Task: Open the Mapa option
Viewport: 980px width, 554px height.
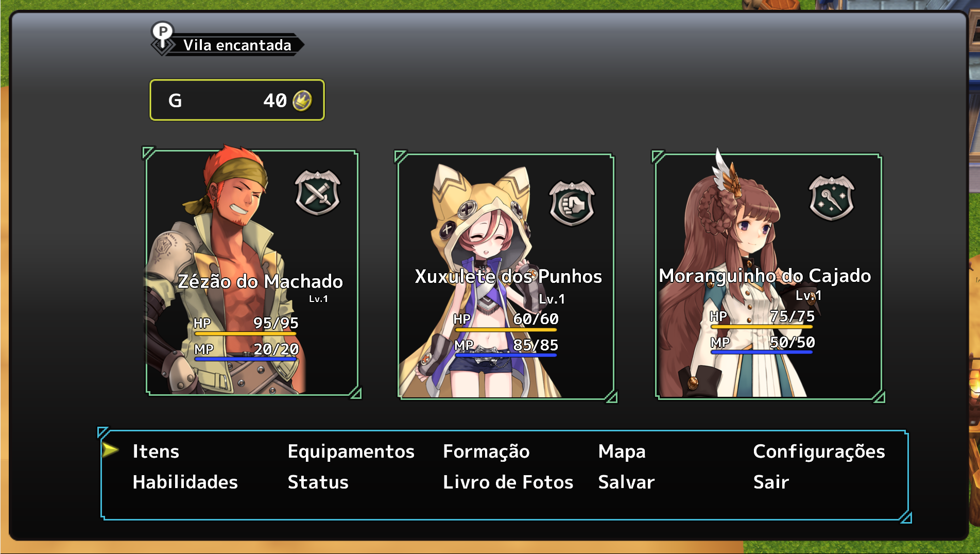Action: pyautogui.click(x=622, y=451)
